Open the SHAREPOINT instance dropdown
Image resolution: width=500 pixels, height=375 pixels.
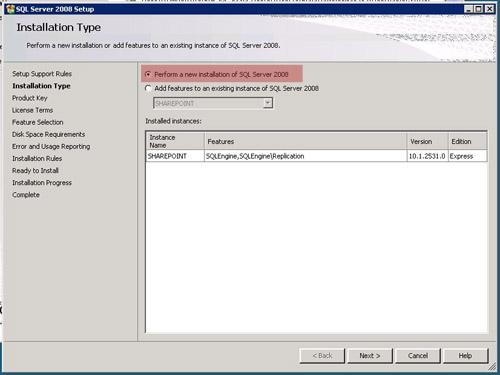[267, 103]
